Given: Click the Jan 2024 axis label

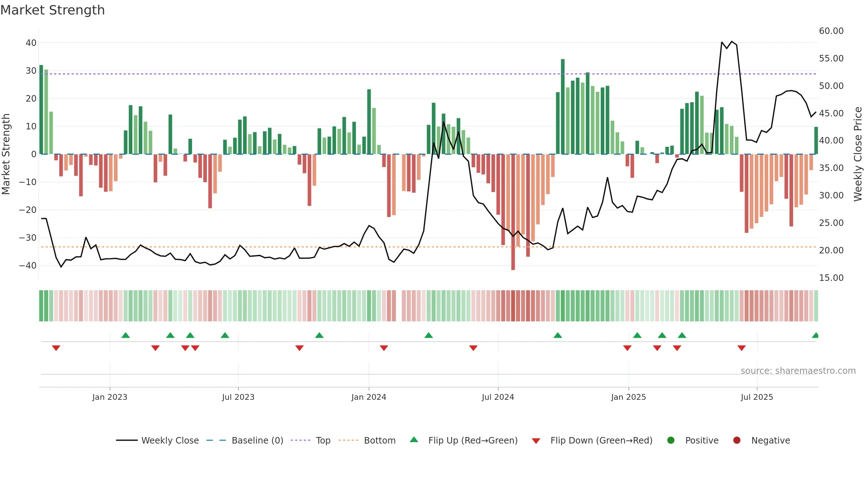Looking at the screenshot, I should (369, 397).
